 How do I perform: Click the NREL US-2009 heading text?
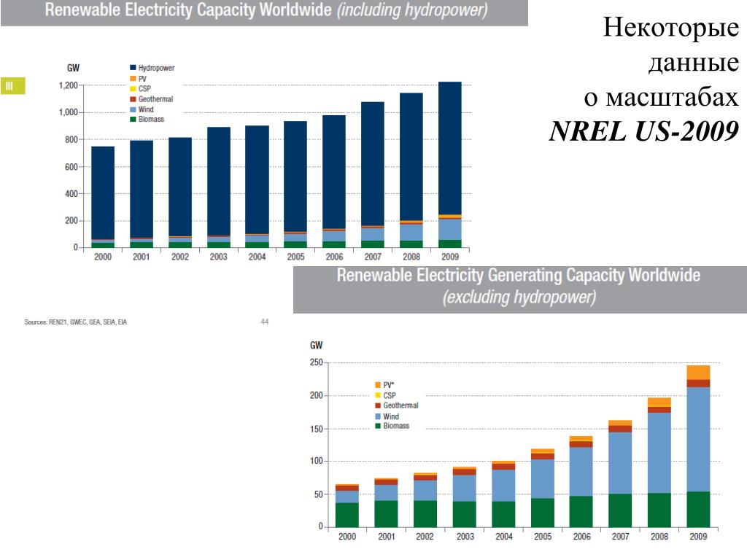coord(643,131)
